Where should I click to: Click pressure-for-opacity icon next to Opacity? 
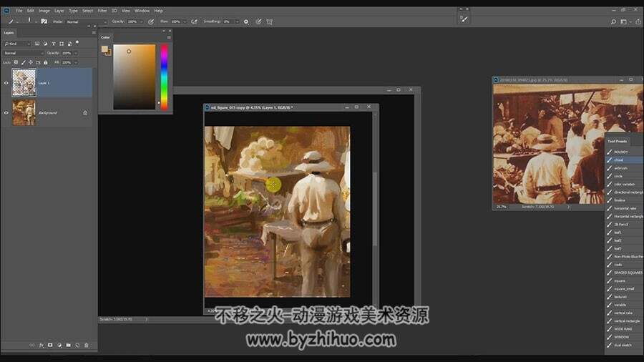click(x=151, y=21)
